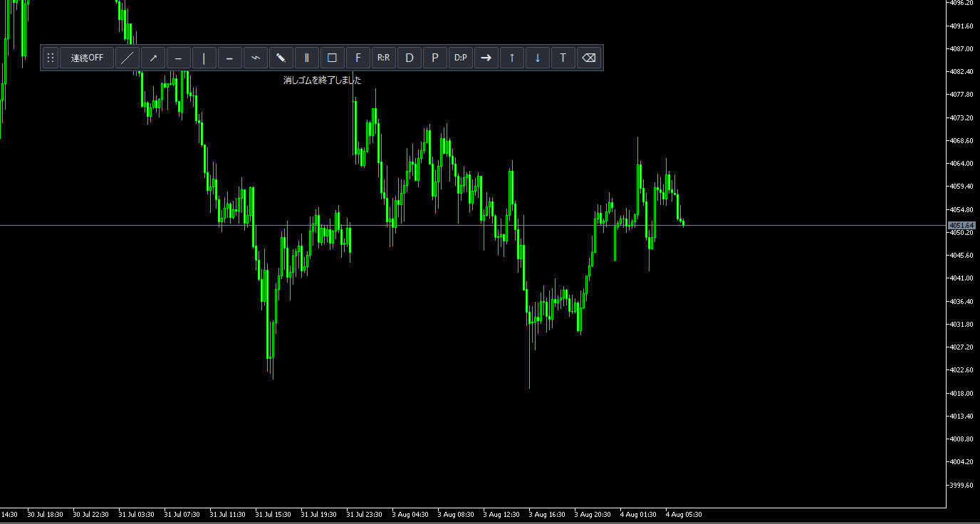The height and width of the screenshot is (524, 980).
Task: Click the 4096.20 price axis label
Action: [961, 3]
